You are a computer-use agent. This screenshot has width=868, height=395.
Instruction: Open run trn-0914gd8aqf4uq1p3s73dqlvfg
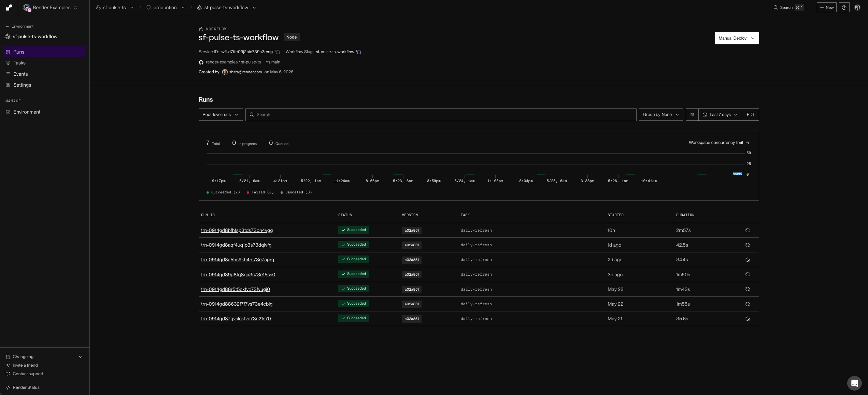(x=236, y=245)
